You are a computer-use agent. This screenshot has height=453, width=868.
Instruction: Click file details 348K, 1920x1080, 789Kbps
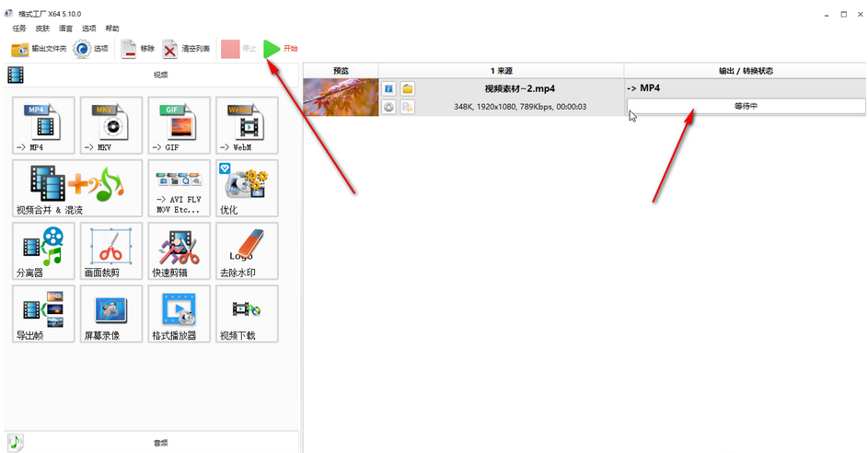[520, 107]
